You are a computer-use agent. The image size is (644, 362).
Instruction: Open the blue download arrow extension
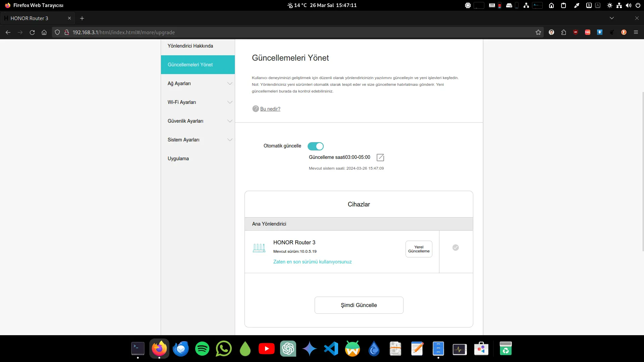point(600,32)
